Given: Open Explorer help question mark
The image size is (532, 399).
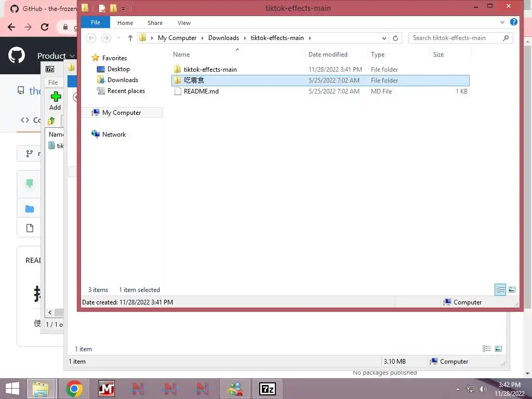Looking at the screenshot, I should coord(514,22).
